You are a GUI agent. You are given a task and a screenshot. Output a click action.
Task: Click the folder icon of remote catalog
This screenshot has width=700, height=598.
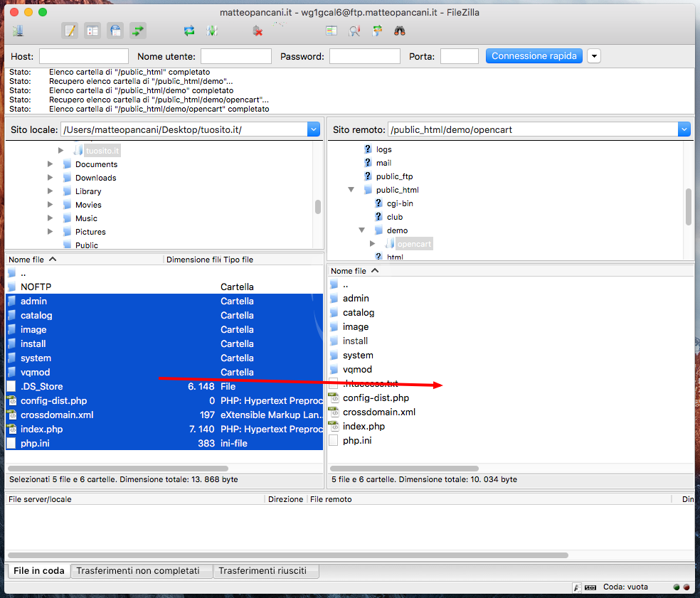click(334, 312)
